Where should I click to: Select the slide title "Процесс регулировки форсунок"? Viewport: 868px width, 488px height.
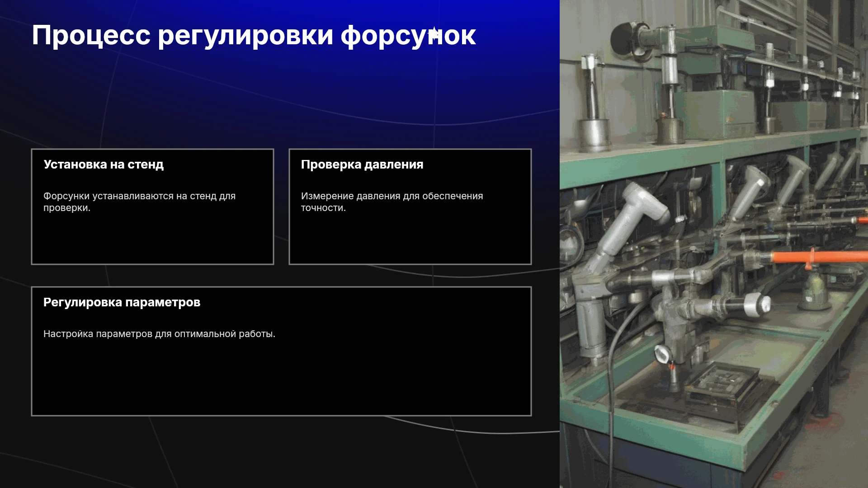254,35
